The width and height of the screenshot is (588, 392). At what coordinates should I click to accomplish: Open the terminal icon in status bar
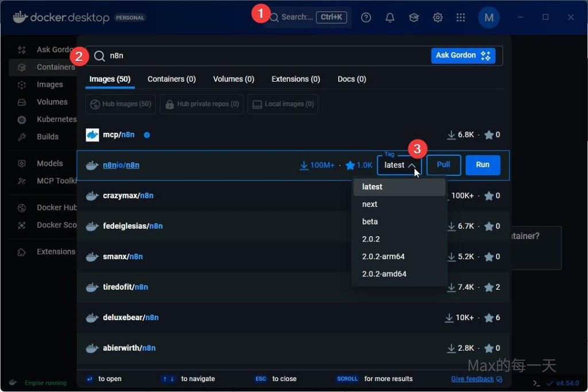[x=536, y=383]
